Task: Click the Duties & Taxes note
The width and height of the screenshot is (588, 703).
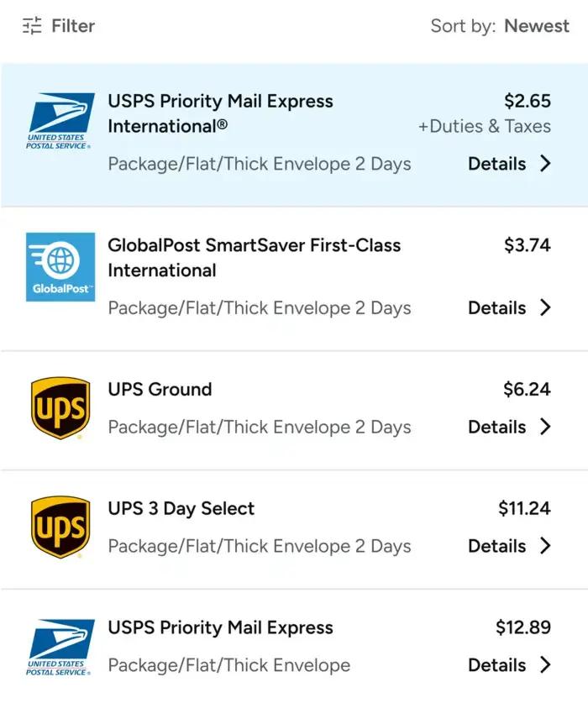Action: coord(485,127)
